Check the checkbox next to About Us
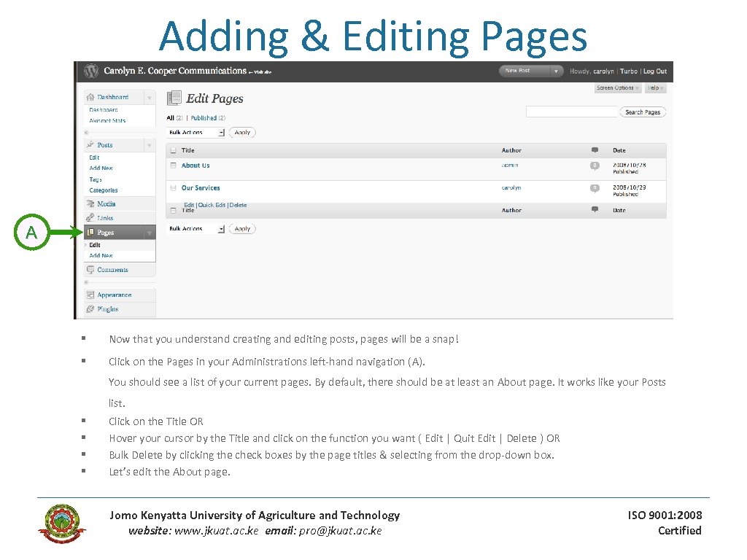This screenshot has height=560, width=747. [172, 166]
